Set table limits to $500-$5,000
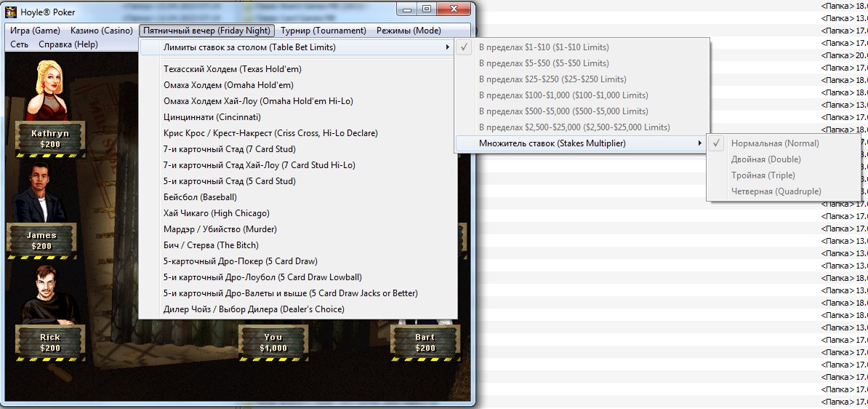 pos(582,111)
